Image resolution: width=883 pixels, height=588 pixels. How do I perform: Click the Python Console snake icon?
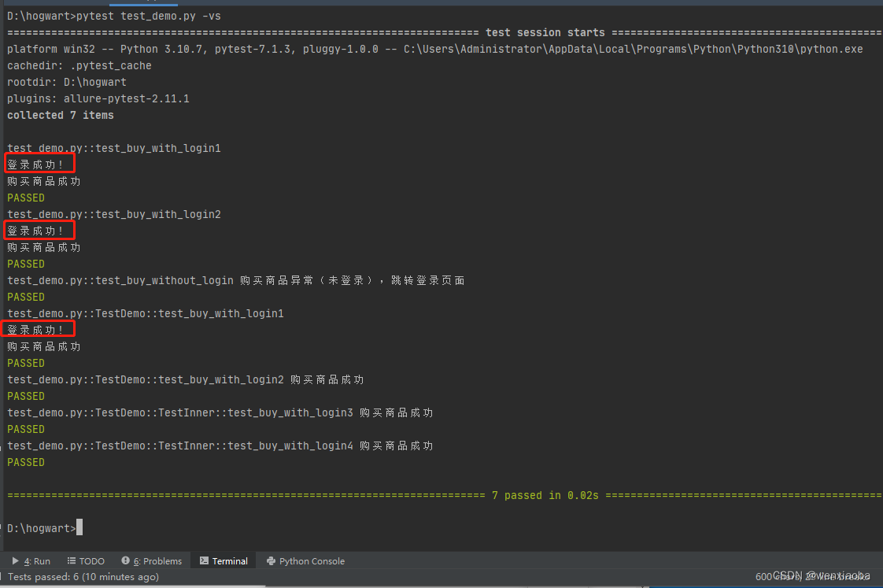pyautogui.click(x=271, y=561)
